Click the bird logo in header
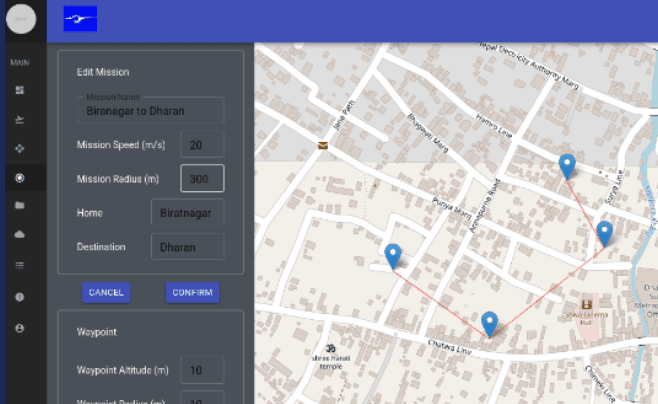This screenshot has width=658, height=404. (80, 19)
